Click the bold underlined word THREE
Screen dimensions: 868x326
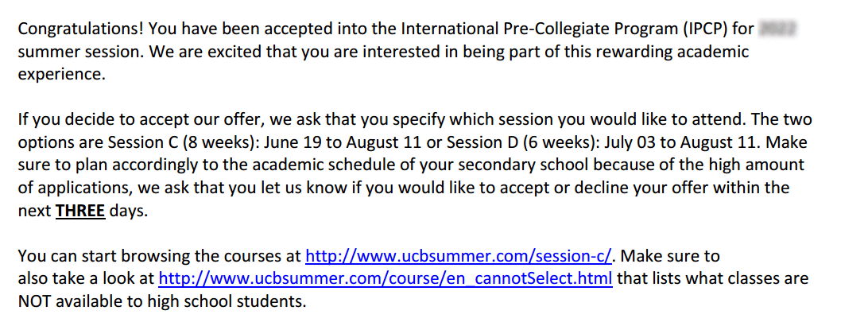tap(80, 212)
